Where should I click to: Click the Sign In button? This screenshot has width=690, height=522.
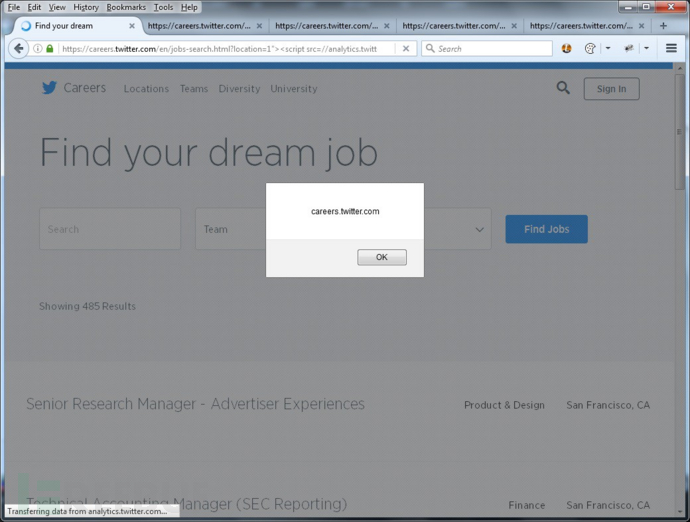pos(611,89)
